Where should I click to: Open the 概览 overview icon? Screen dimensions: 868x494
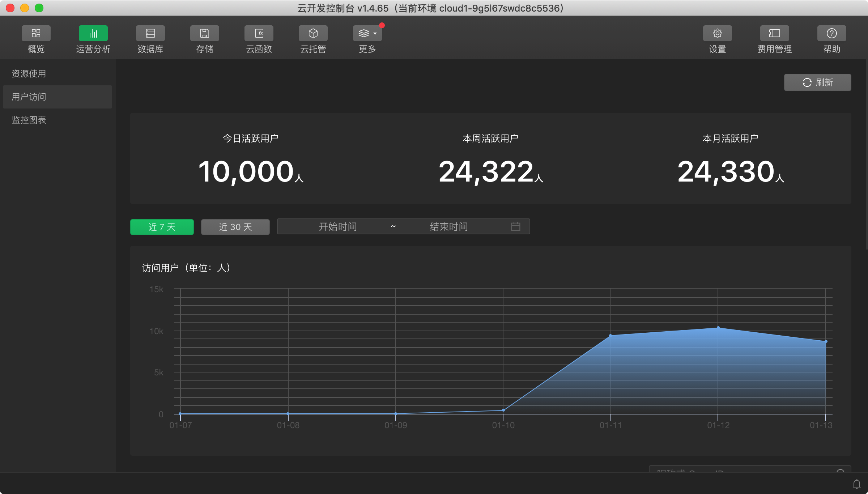click(36, 33)
